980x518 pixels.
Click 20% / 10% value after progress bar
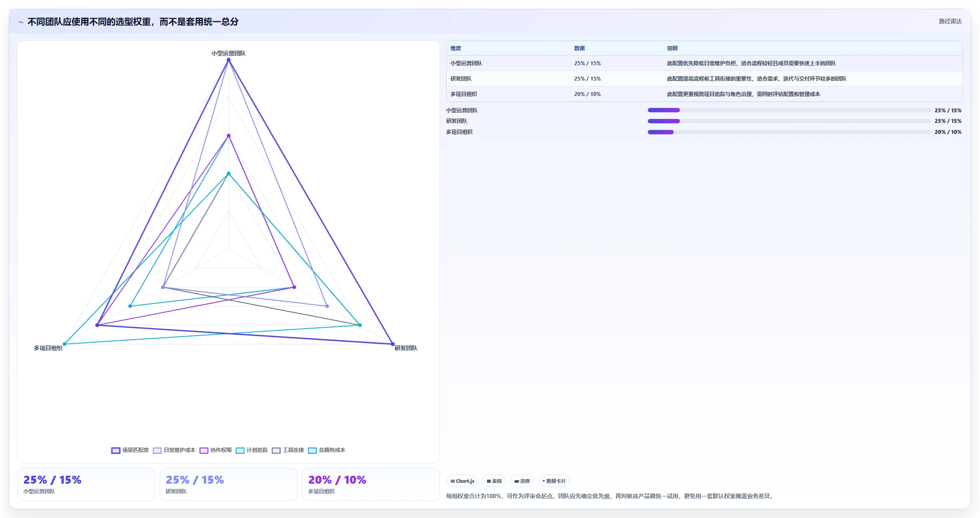[x=948, y=132]
